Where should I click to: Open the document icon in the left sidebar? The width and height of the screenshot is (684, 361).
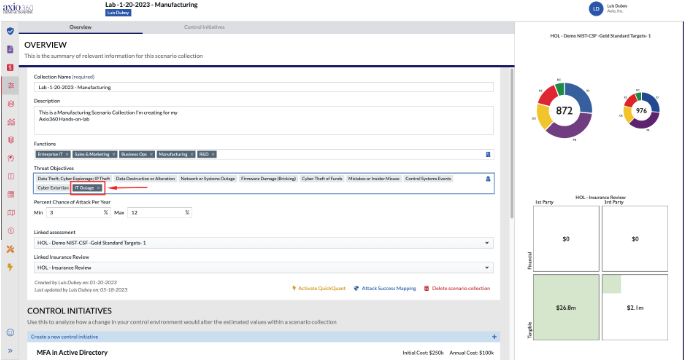(x=10, y=49)
